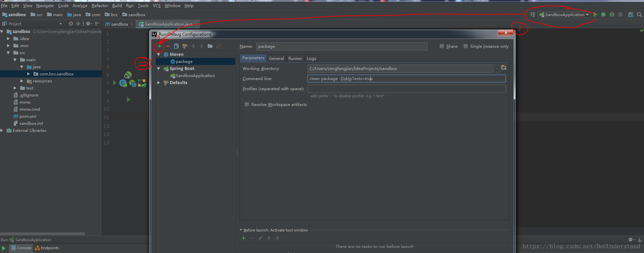This screenshot has height=253, width=644.
Task: Browse working directory with the ellipsis button
Action: point(497,68)
